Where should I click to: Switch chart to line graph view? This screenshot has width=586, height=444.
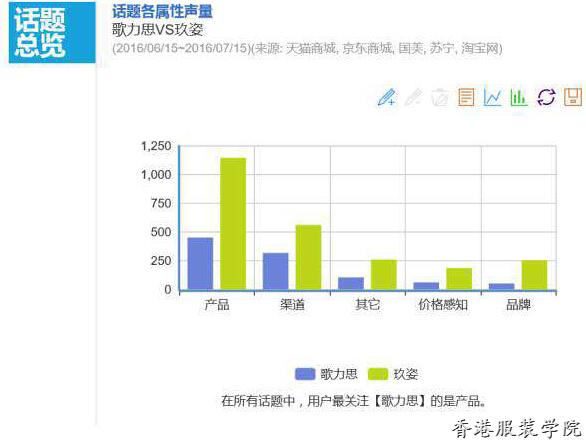[x=492, y=97]
